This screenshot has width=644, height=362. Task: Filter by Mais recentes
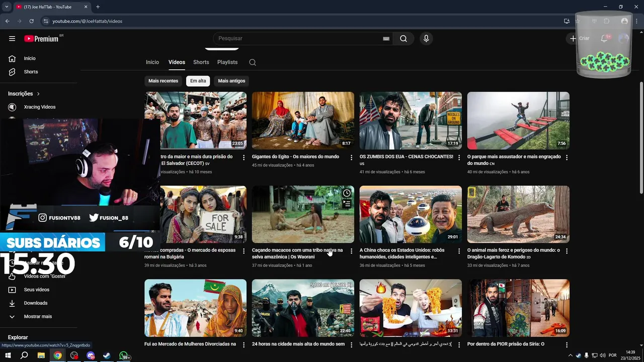click(163, 81)
